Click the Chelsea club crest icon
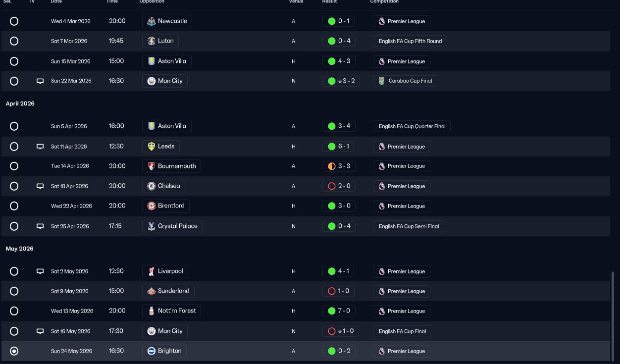Screen dimensions: 620x364 152,186
